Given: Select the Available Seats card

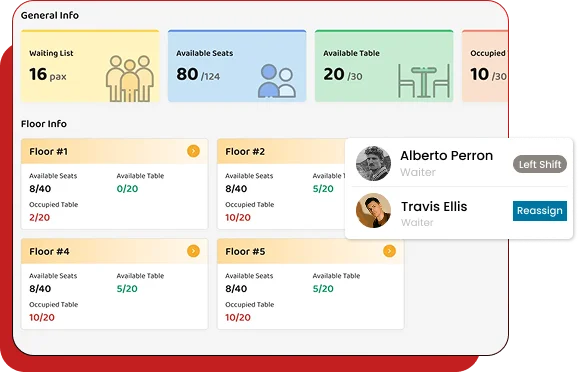Looking at the screenshot, I should click(237, 66).
